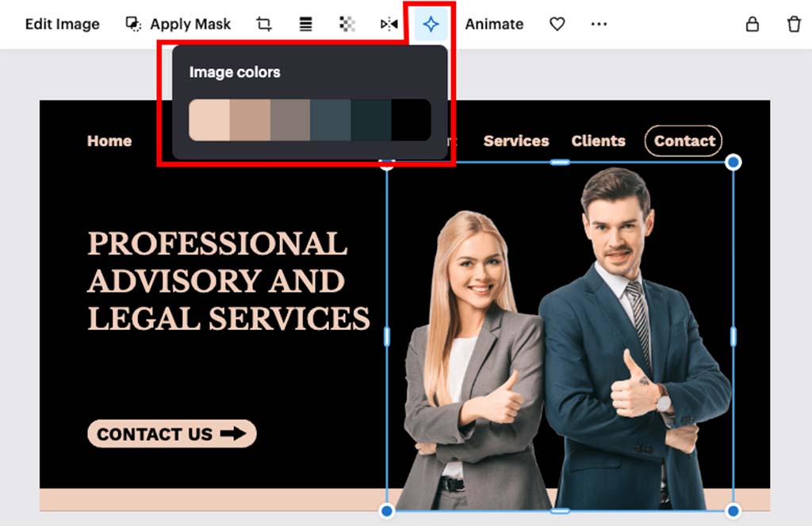The image size is (812, 526).
Task: Click Animate in the toolbar
Action: 494,24
